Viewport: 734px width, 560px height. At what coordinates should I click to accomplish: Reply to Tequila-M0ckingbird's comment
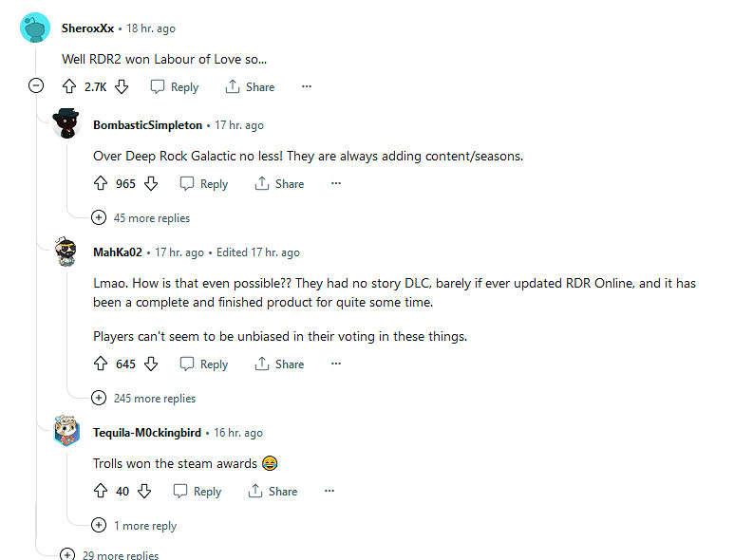pyautogui.click(x=198, y=492)
